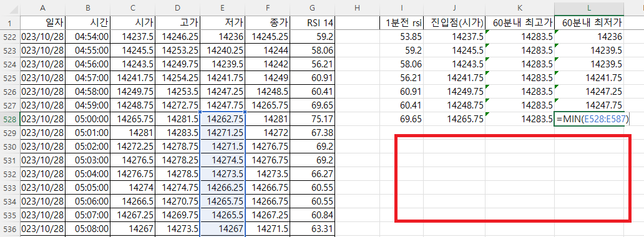Select cell 14283.5 in column K row 528
Viewport: 644px width, 237px height.
click(520, 119)
